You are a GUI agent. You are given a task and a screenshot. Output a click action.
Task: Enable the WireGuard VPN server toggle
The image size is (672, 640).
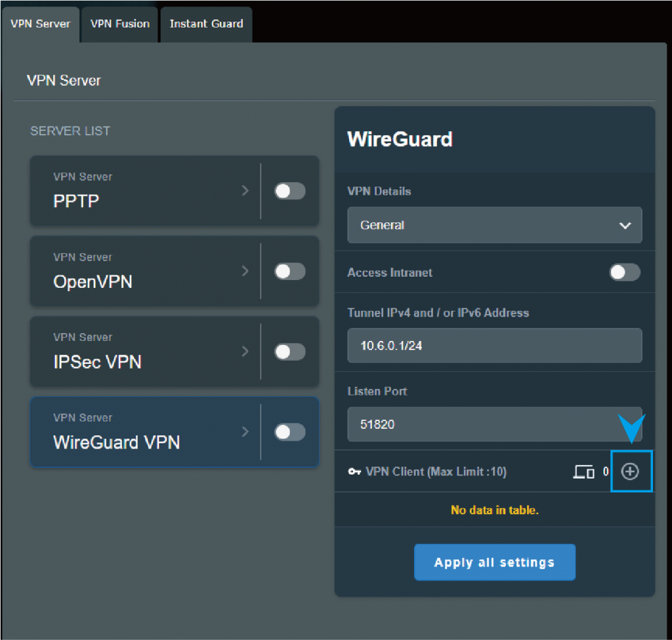(x=289, y=432)
